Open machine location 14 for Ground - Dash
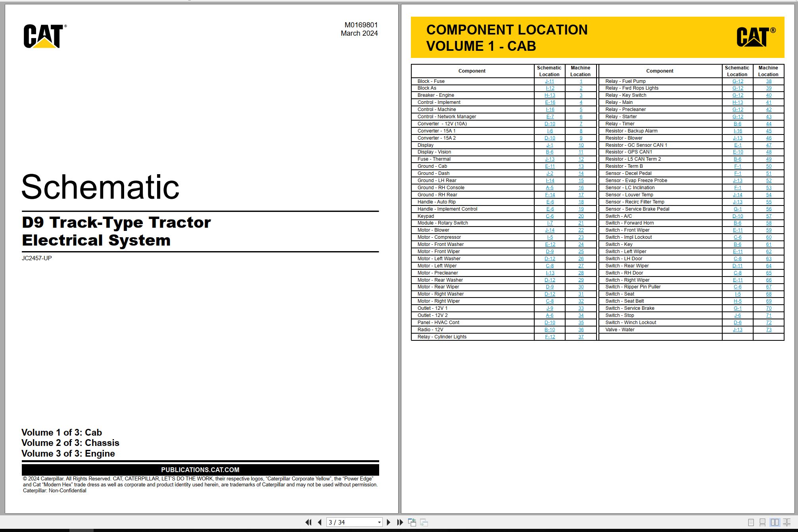This screenshot has width=798, height=532. (581, 173)
